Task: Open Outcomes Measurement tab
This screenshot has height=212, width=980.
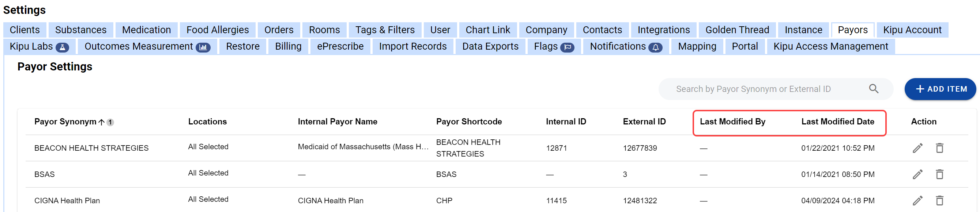Action: coord(147,46)
